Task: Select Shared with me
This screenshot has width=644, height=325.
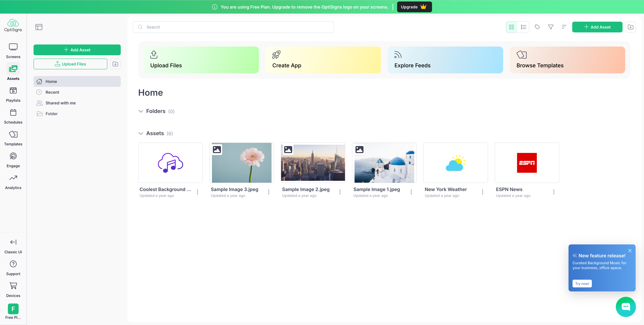Action: 61,103
